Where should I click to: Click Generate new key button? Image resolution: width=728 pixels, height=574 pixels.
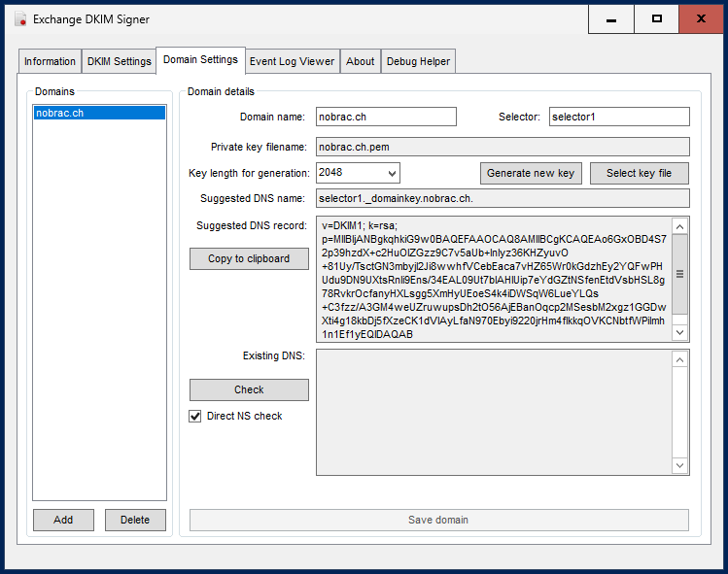(531, 173)
